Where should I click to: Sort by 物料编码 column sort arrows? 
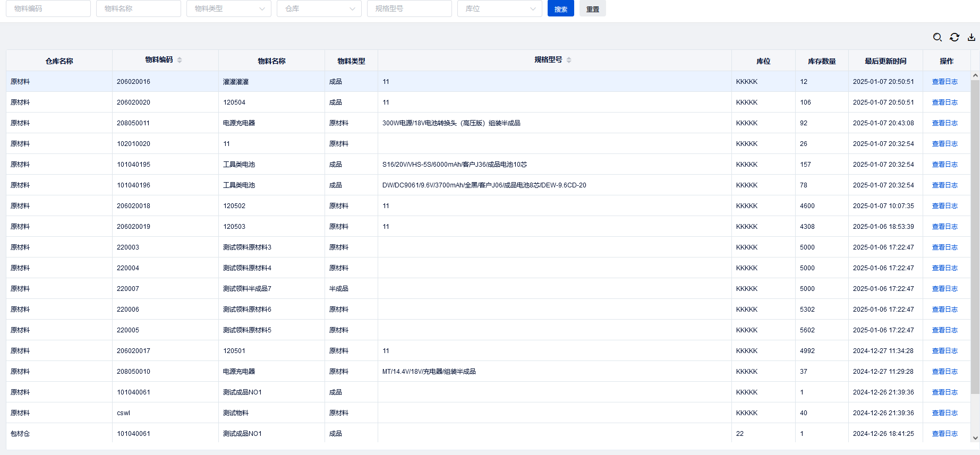click(180, 60)
